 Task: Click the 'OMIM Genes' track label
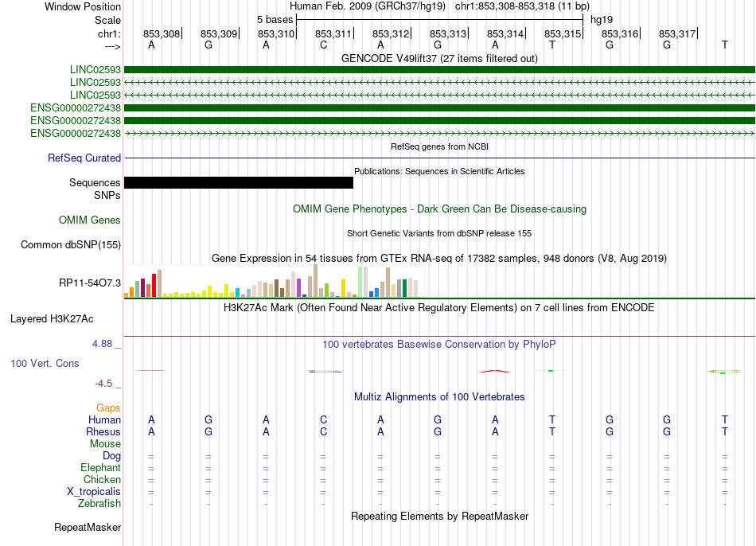(x=90, y=220)
